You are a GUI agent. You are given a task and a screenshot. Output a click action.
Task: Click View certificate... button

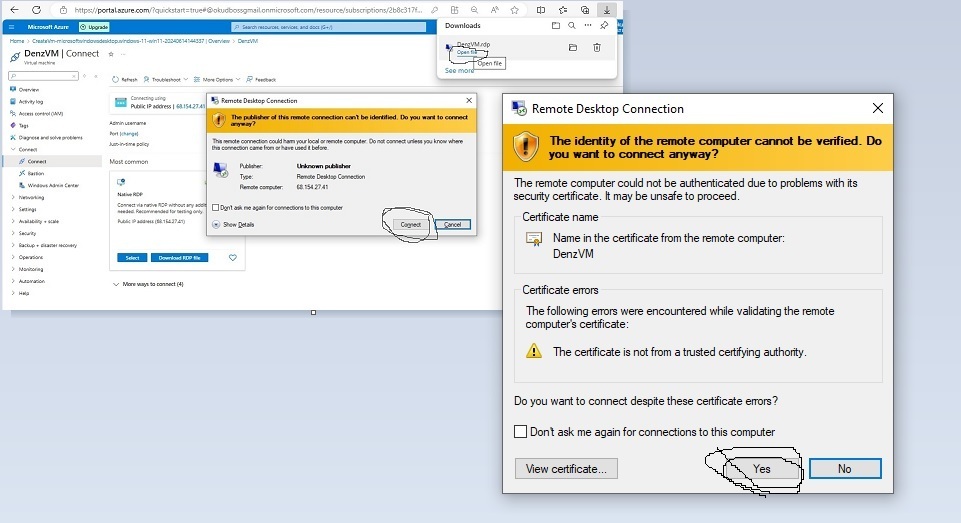(x=566, y=468)
